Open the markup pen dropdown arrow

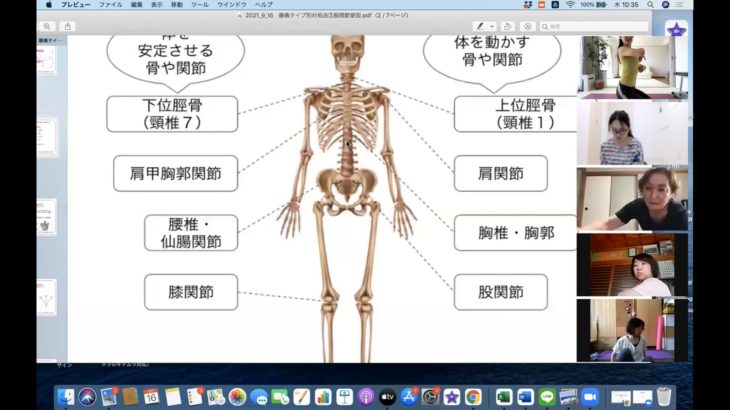click(492, 27)
